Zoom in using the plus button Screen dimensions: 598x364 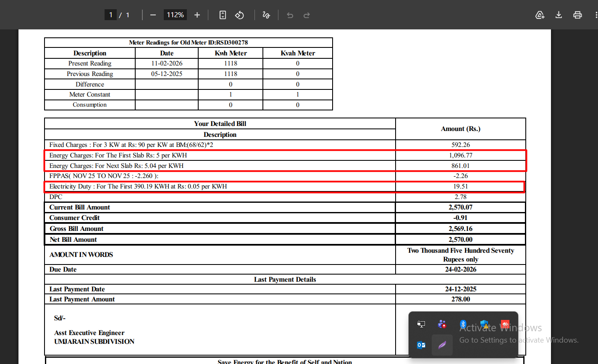point(197,15)
